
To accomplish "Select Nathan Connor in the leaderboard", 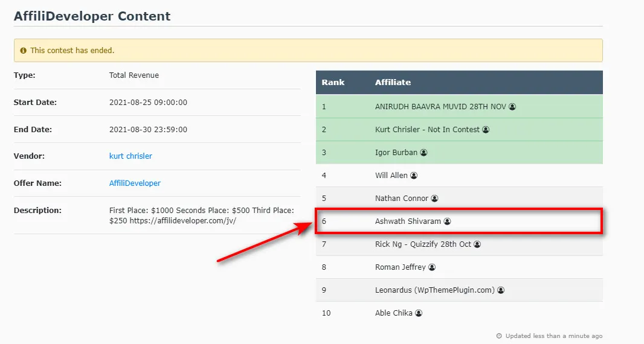I will coord(401,199).
